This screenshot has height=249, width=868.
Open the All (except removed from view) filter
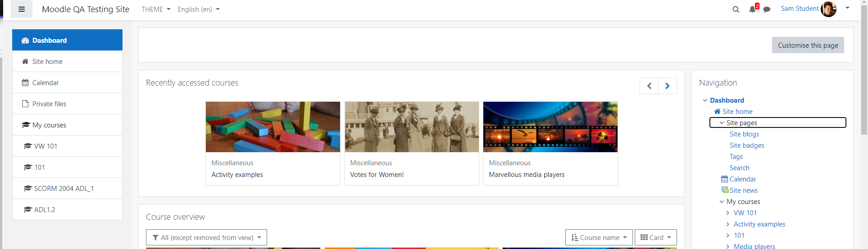(206, 237)
